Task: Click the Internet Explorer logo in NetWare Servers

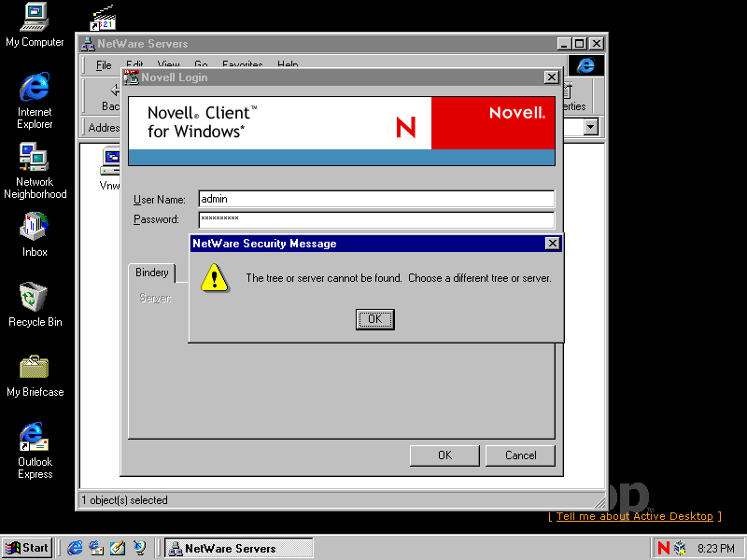Action: [585, 65]
